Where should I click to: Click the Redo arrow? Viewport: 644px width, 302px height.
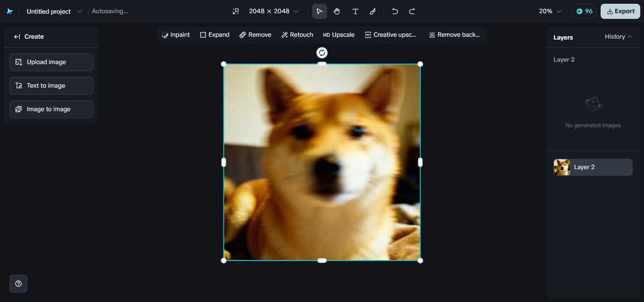tap(412, 11)
